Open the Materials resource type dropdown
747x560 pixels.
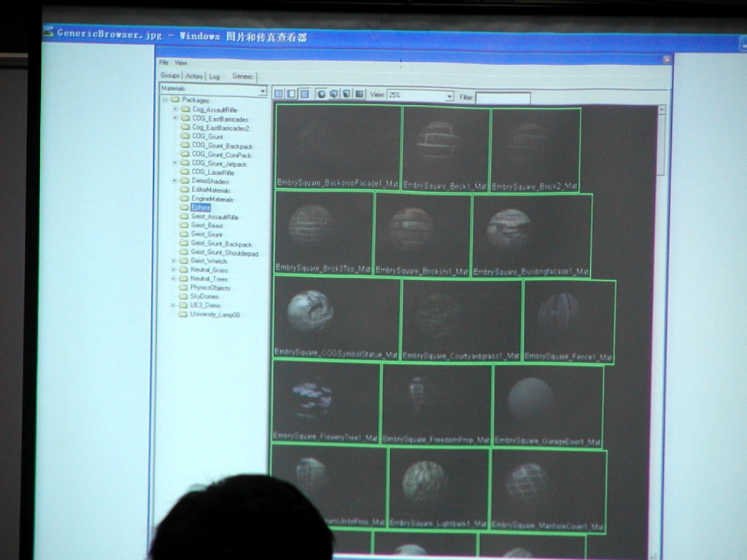263,90
